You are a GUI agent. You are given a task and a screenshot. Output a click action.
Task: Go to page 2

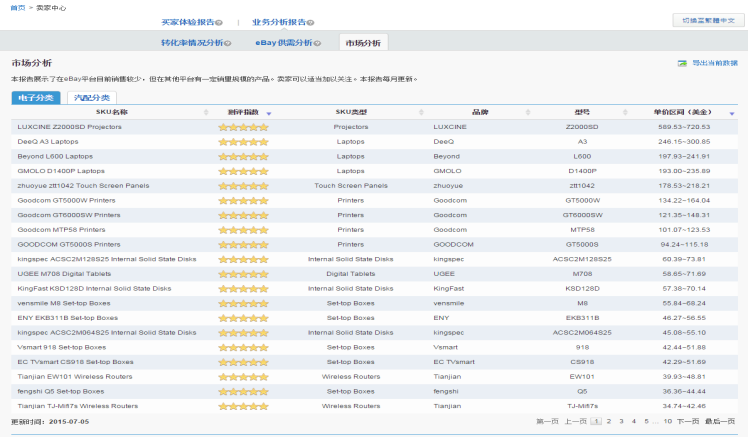coord(609,421)
